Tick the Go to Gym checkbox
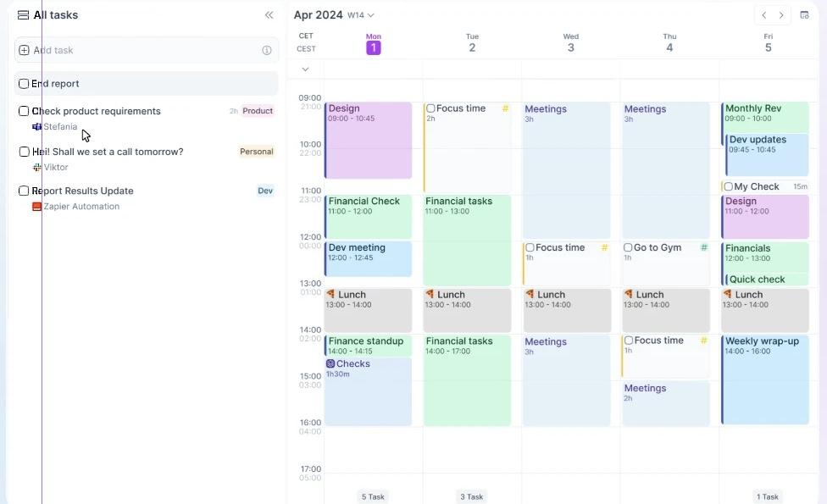 pyautogui.click(x=628, y=247)
